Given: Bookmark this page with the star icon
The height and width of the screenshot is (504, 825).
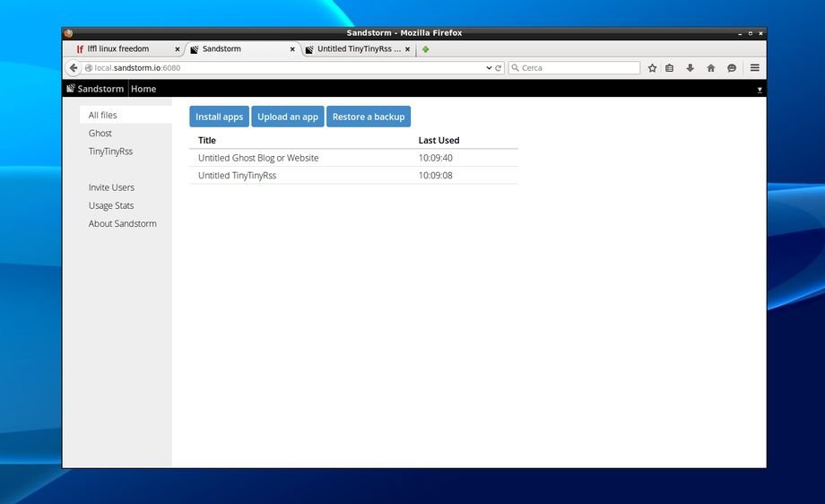Looking at the screenshot, I should coord(652,68).
